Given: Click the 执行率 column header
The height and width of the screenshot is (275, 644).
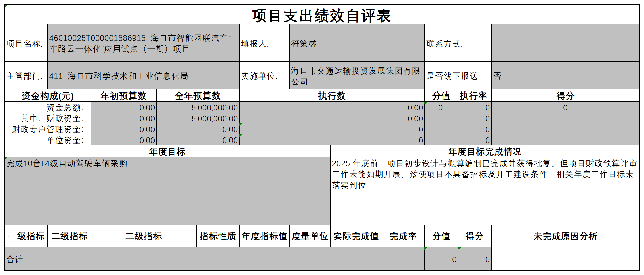Looking at the screenshot, I should (475, 96).
